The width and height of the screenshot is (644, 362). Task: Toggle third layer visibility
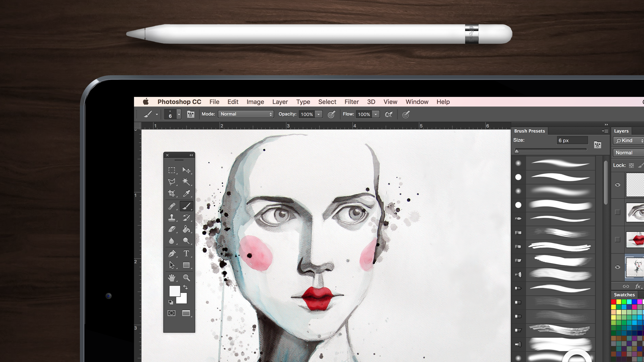(x=617, y=239)
